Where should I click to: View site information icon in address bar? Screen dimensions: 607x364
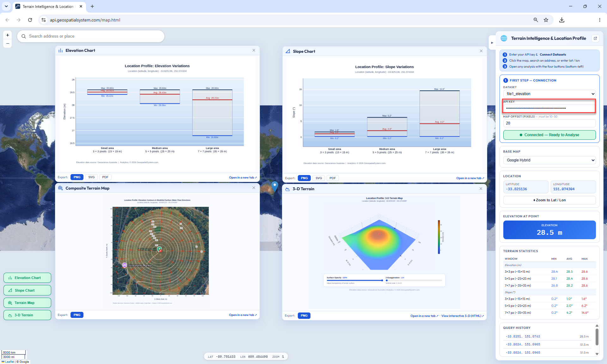[44, 20]
